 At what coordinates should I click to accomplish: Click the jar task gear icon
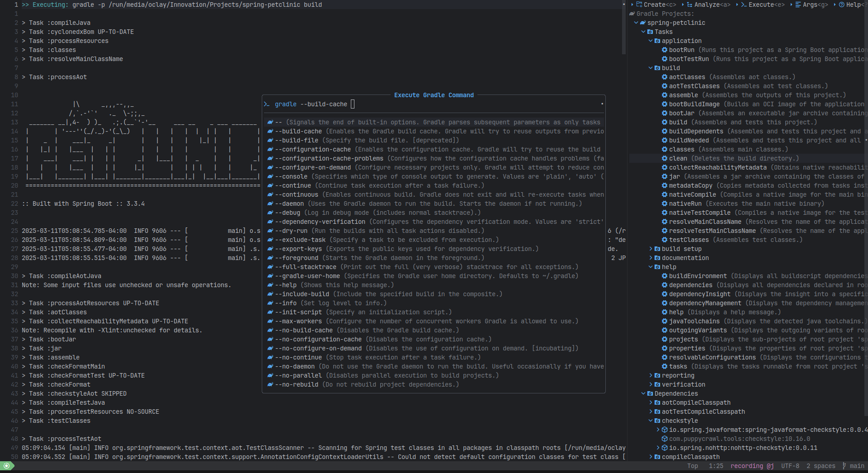(x=665, y=176)
